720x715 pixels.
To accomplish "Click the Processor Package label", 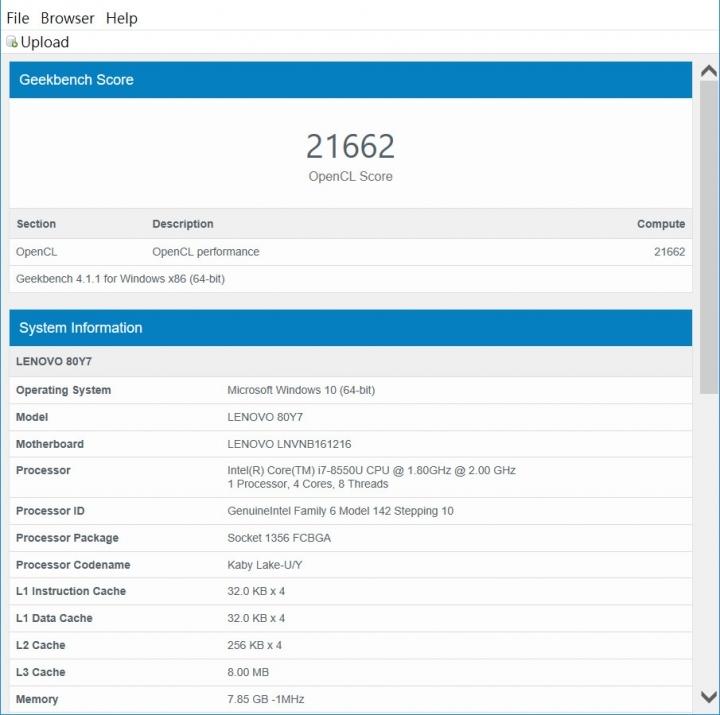I will pyautogui.click(x=67, y=538).
